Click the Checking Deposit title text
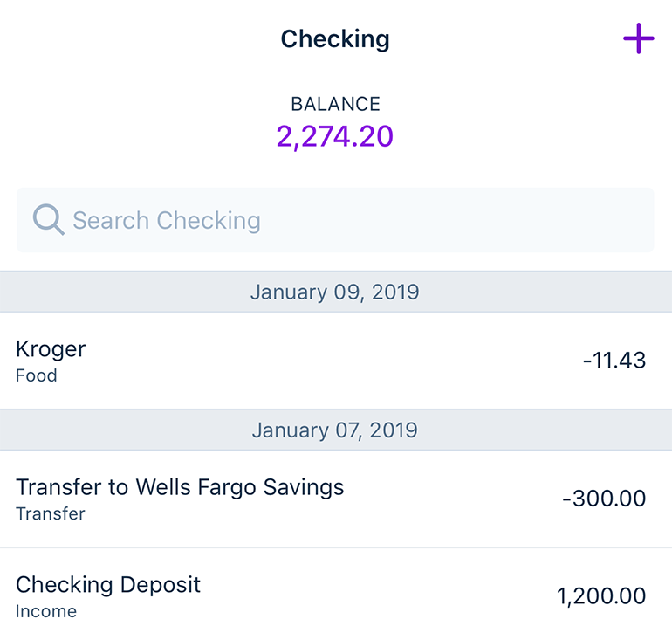Viewport: 672px width, 640px height. point(108,585)
